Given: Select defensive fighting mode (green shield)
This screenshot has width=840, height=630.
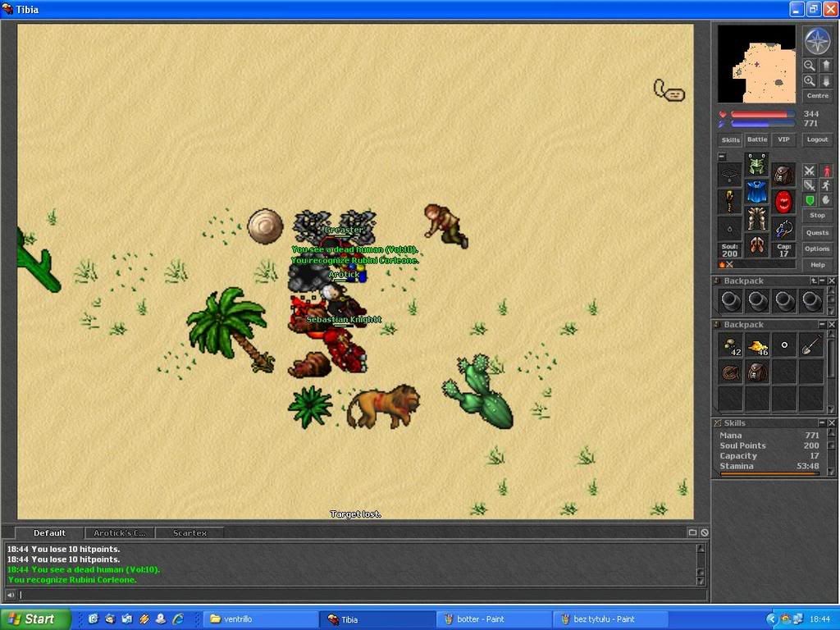Looking at the screenshot, I should pyautogui.click(x=810, y=200).
